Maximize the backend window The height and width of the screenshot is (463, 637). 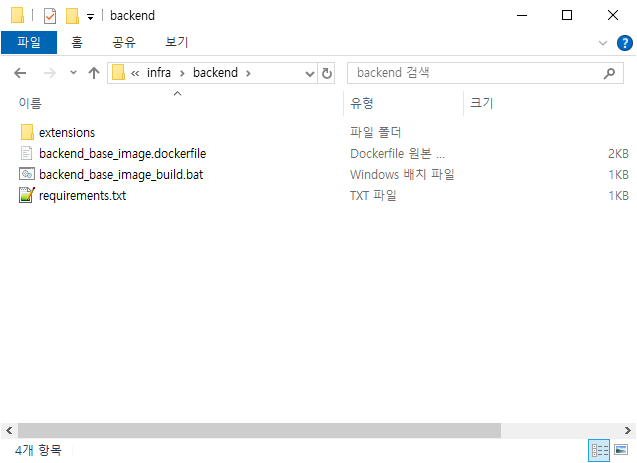tap(567, 16)
